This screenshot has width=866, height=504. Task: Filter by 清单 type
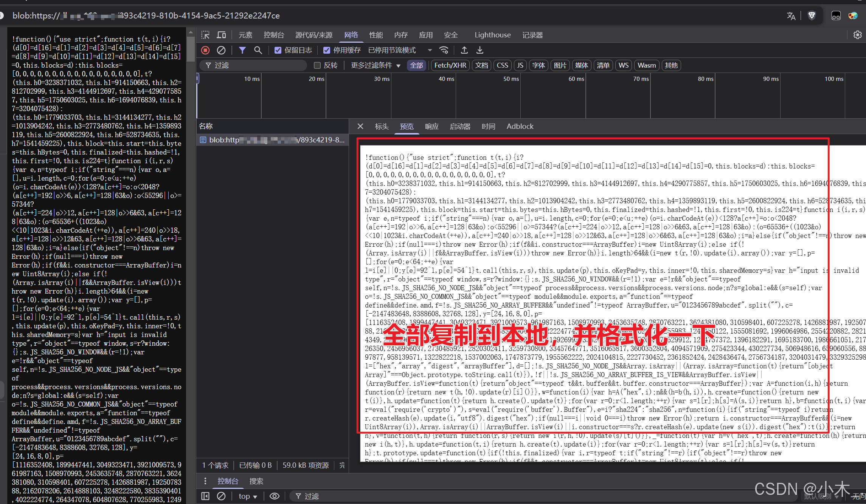[603, 65]
